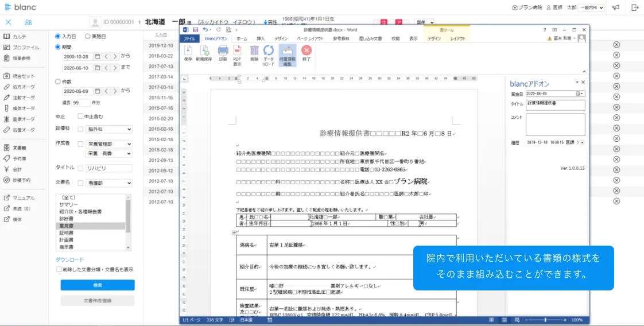Select 期間 radio button

58,47
